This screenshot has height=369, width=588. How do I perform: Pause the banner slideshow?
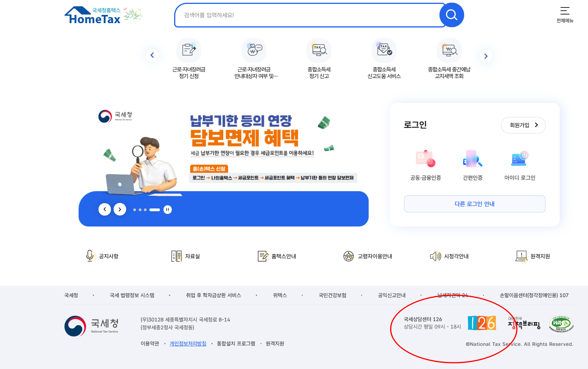pyautogui.click(x=167, y=210)
